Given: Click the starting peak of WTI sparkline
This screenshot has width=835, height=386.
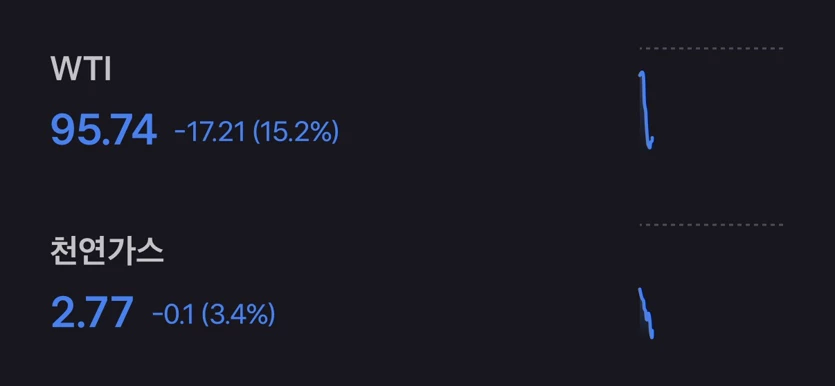Looking at the screenshot, I should 642,73.
